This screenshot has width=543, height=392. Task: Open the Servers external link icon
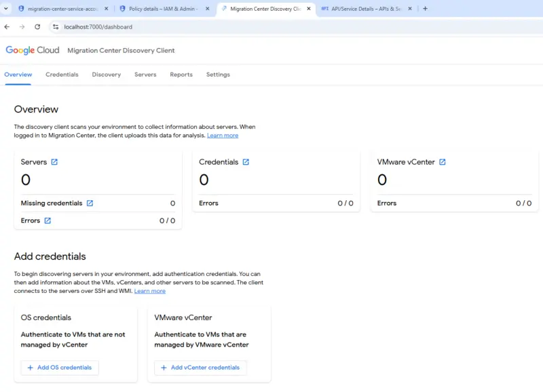(x=55, y=162)
